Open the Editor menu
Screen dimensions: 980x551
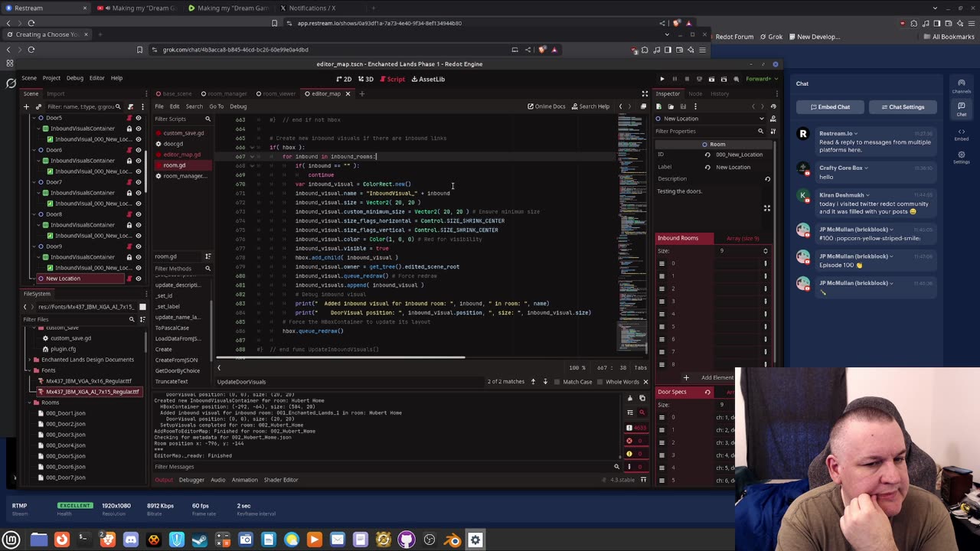pyautogui.click(x=96, y=77)
